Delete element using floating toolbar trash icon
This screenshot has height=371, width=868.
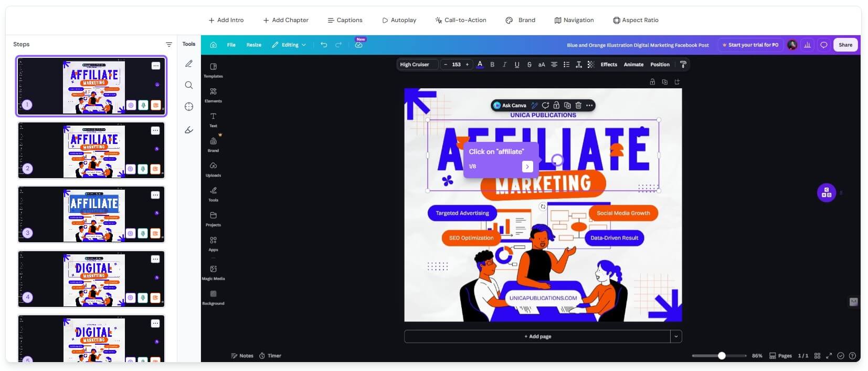[578, 105]
